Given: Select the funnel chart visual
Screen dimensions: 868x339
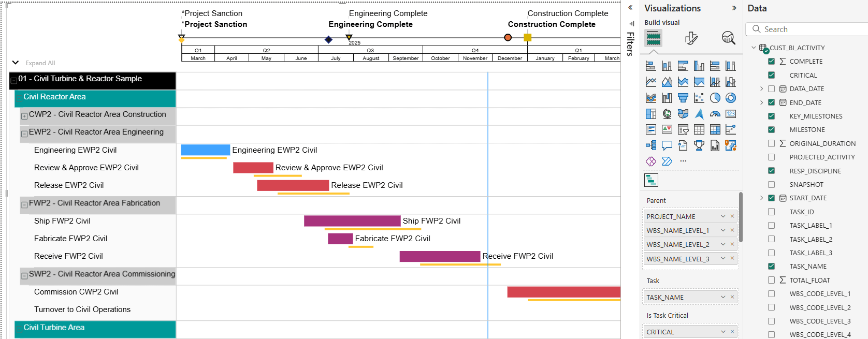Looking at the screenshot, I should (x=683, y=98).
